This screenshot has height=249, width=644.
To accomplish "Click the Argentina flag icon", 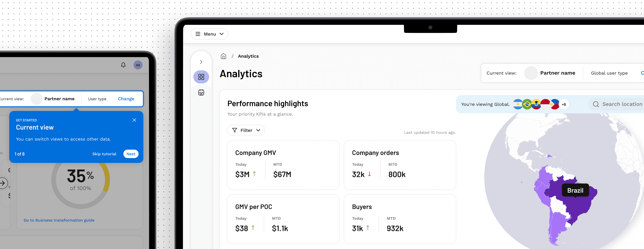I will [517, 104].
